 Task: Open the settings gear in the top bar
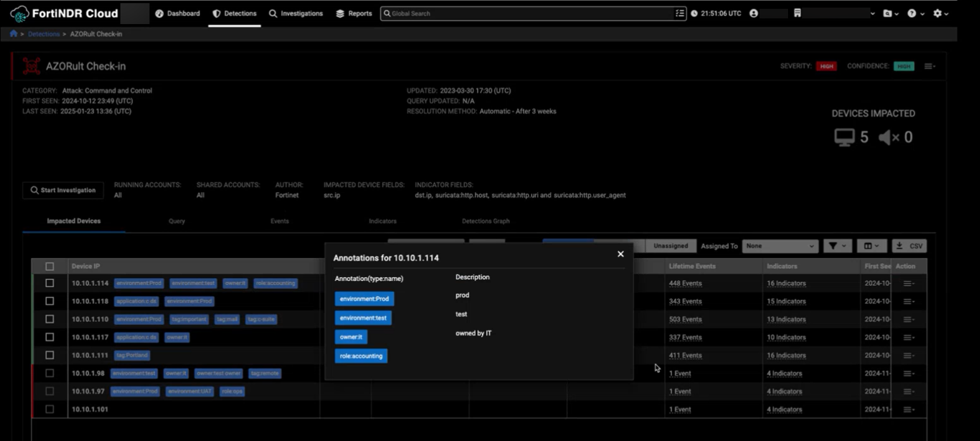(938, 13)
